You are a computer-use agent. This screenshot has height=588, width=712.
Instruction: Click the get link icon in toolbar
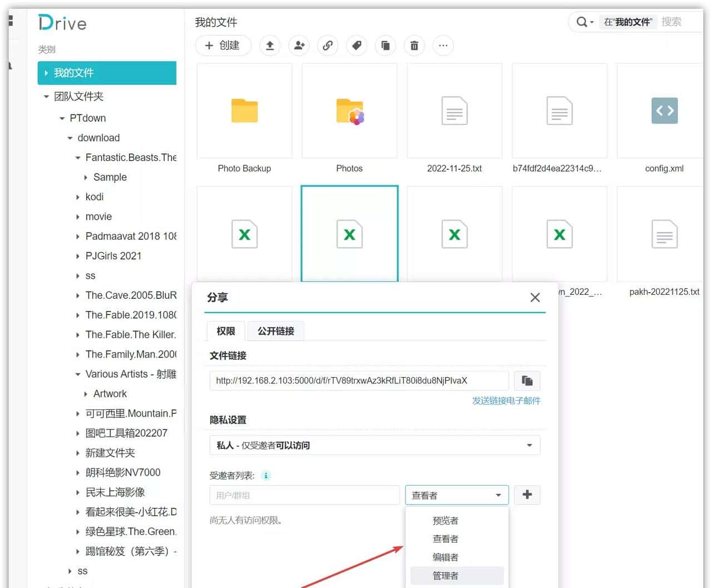tap(328, 46)
